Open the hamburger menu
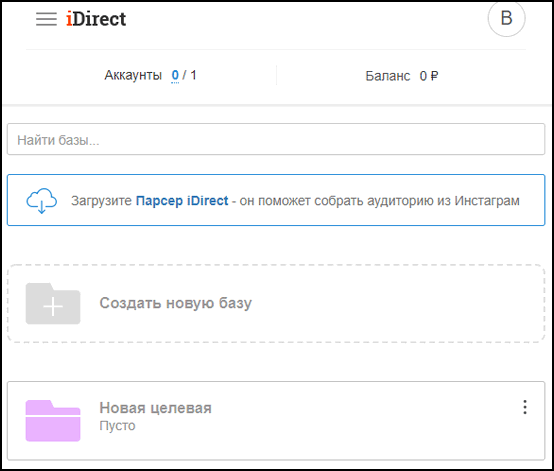The image size is (554, 471). 46,19
